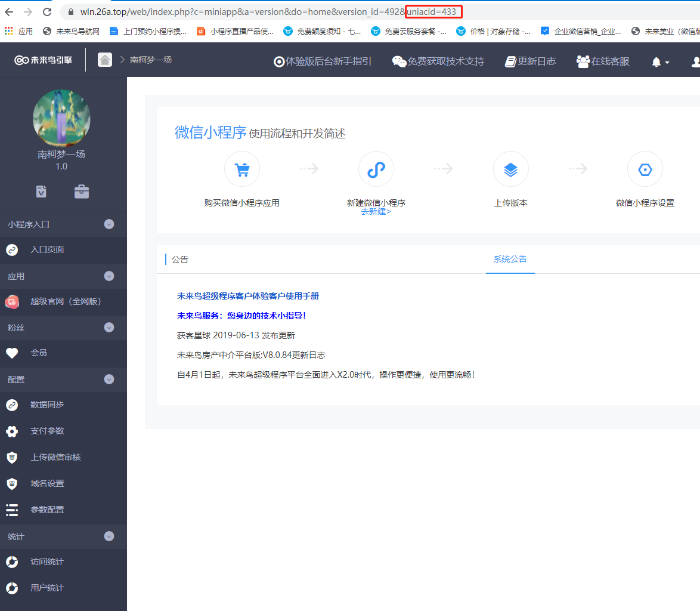Click the 新建微信小程序 step icon
Image resolution: width=700 pixels, height=611 pixels.
376,169
